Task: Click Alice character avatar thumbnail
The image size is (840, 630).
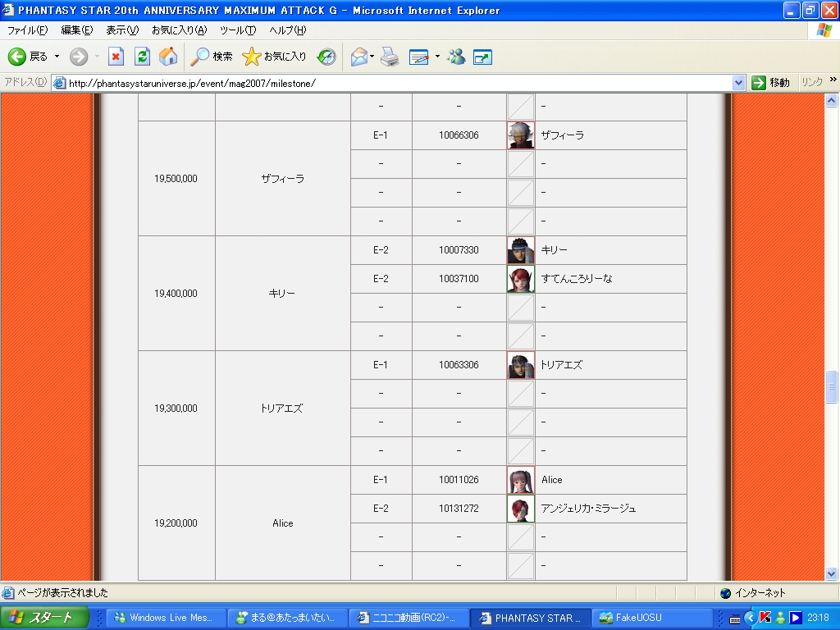Action: (521, 479)
